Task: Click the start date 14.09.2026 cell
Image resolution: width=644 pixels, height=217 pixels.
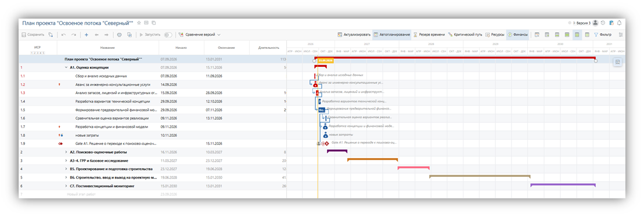Action: click(x=181, y=84)
